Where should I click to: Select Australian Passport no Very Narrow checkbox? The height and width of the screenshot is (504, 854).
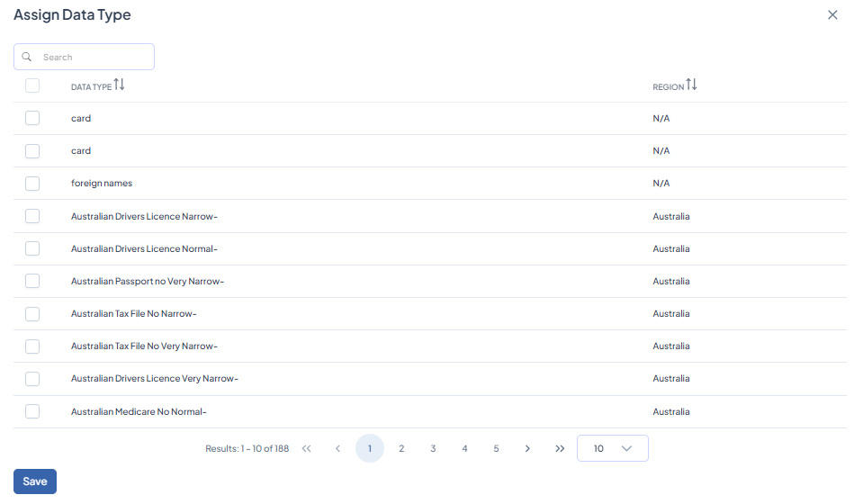point(32,281)
